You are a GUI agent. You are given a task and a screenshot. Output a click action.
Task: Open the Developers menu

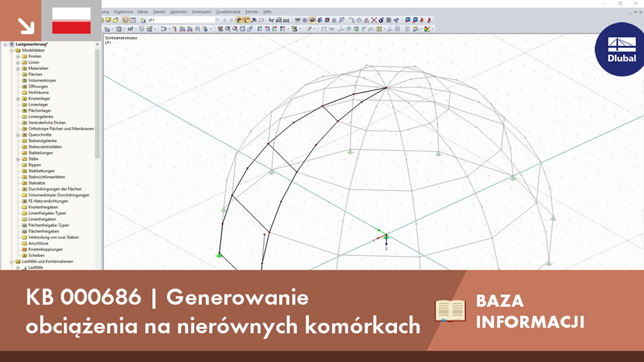click(x=202, y=12)
